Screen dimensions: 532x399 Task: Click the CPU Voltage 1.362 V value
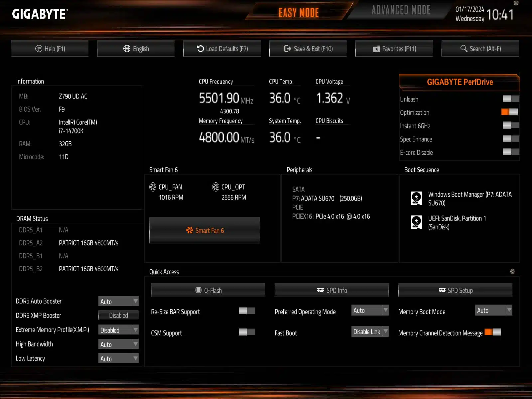(x=333, y=98)
